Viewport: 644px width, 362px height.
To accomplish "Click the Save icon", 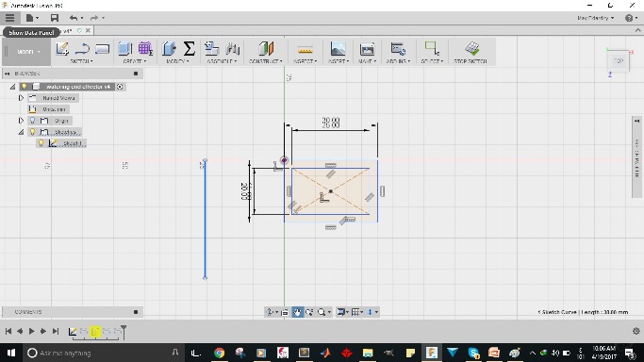I will tap(54, 18).
